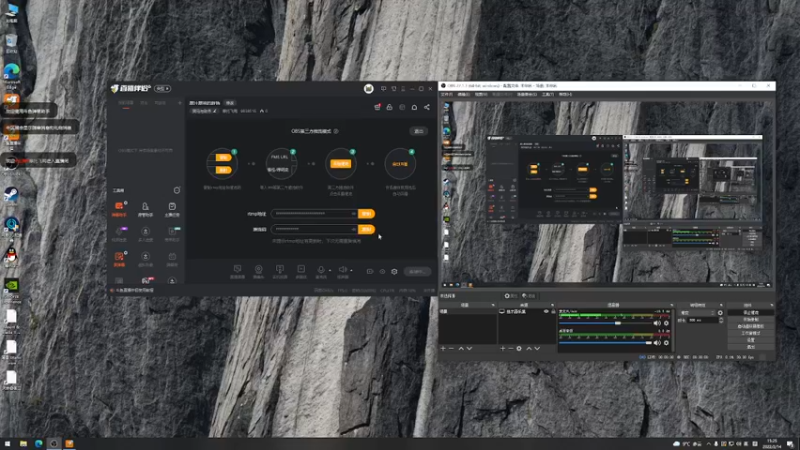Click the record icon left of the eye icon

(x=370, y=271)
